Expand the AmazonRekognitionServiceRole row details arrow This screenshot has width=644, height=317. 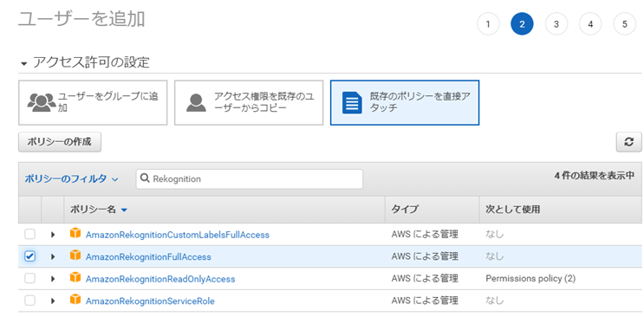tap(53, 301)
